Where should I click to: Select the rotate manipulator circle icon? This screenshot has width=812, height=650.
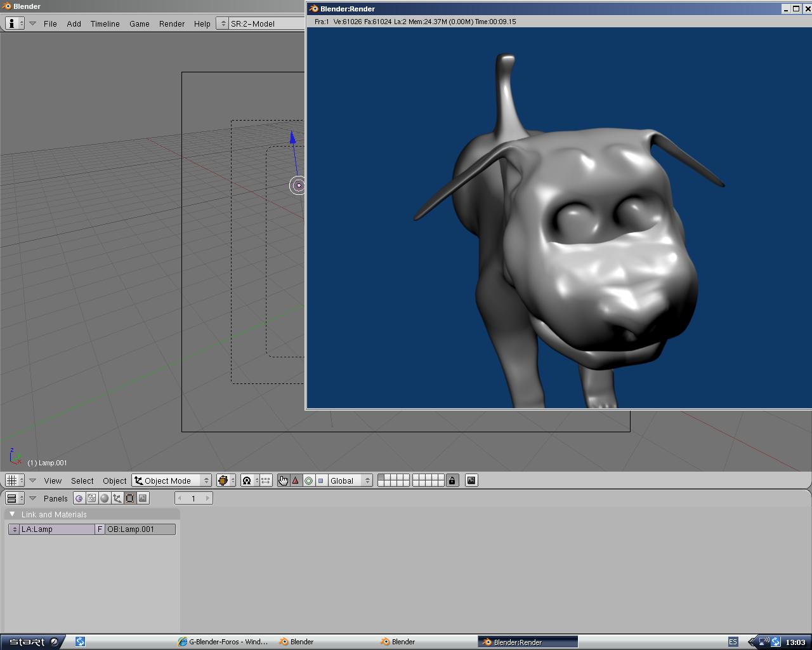pos(308,481)
